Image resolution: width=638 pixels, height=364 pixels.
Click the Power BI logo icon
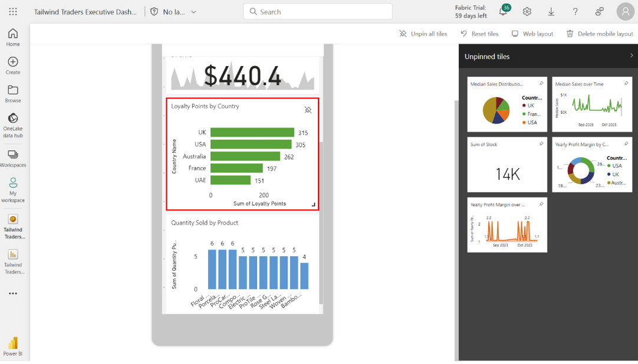(x=13, y=345)
